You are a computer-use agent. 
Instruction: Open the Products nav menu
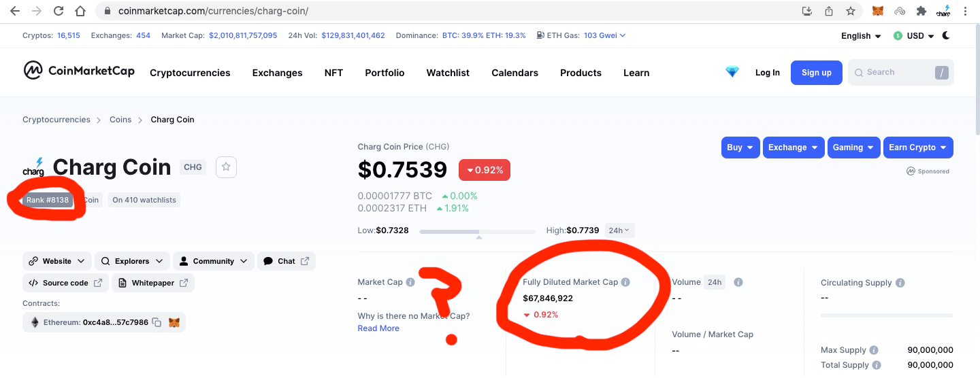pos(581,73)
